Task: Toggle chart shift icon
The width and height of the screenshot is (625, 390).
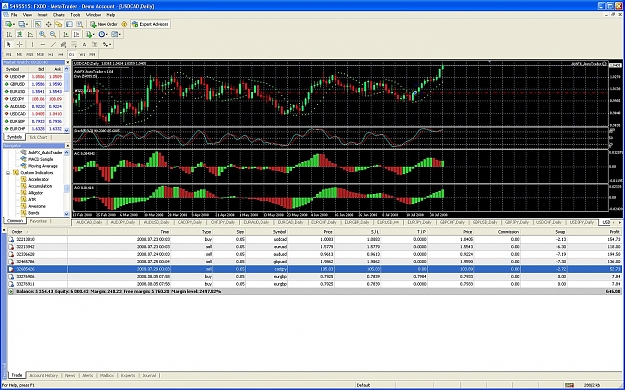Action: click(x=77, y=34)
